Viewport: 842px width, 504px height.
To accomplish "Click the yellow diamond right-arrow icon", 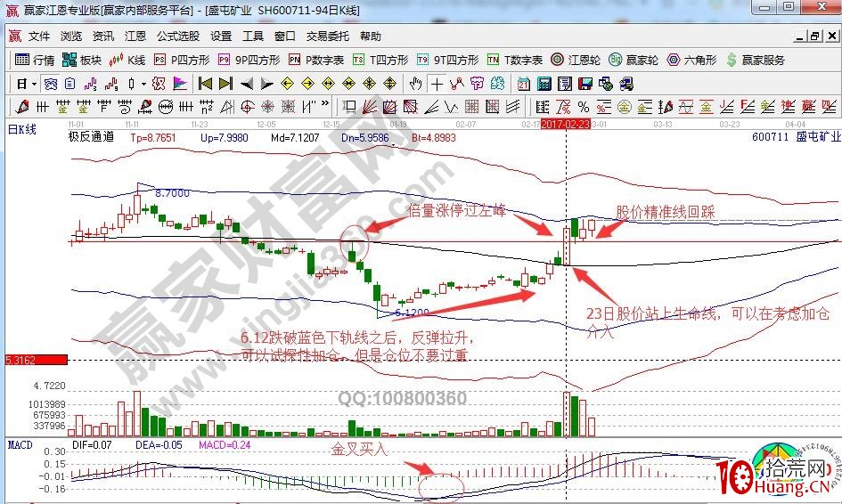I will 307,84.
